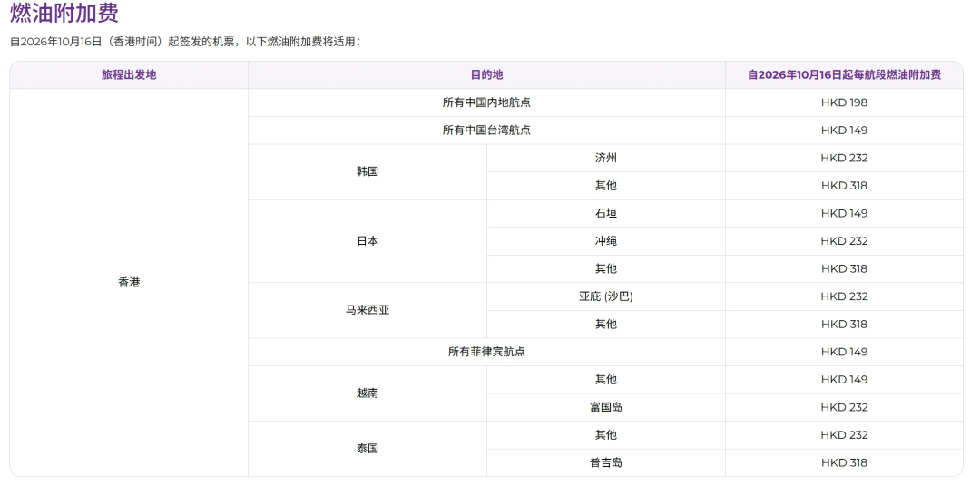Click HKD 149 for 越南 其他

coord(844,380)
